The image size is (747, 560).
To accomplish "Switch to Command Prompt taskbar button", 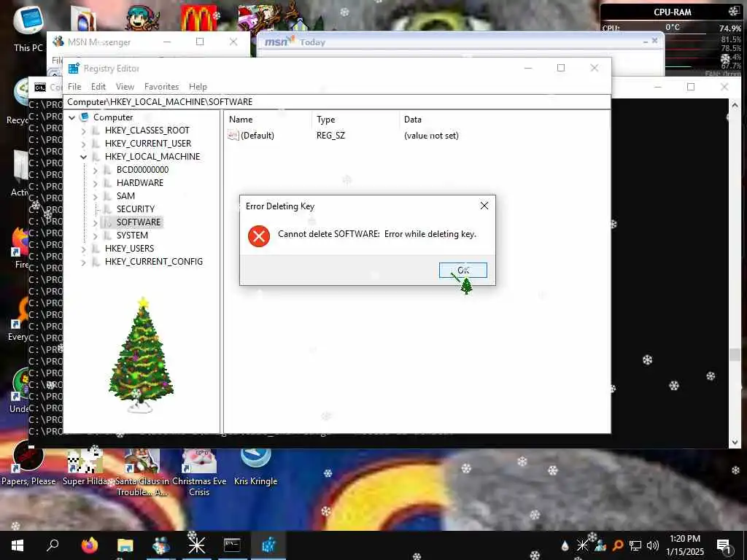I will (232, 545).
